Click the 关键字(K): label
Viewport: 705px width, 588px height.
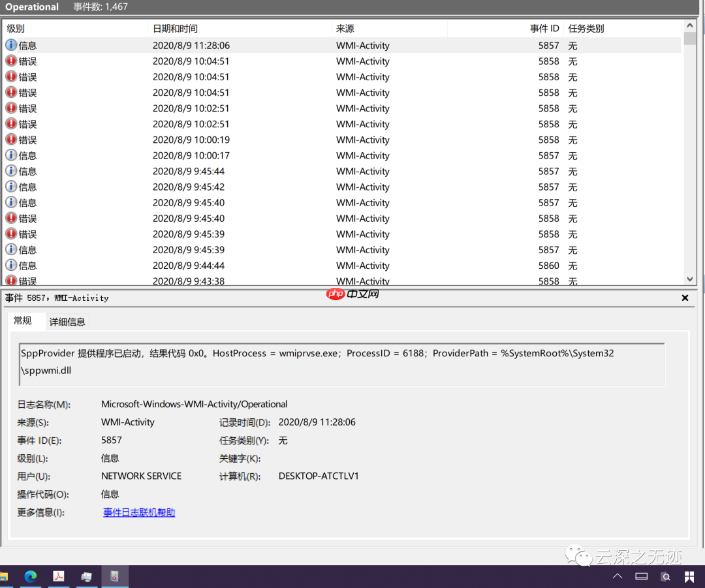[x=240, y=459]
